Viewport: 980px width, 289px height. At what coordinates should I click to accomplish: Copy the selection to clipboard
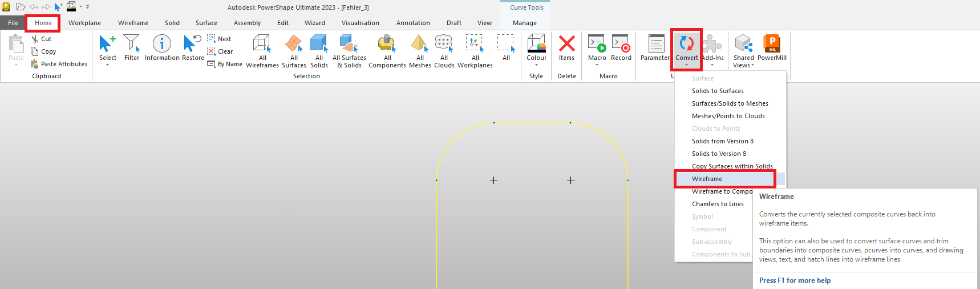coord(43,51)
